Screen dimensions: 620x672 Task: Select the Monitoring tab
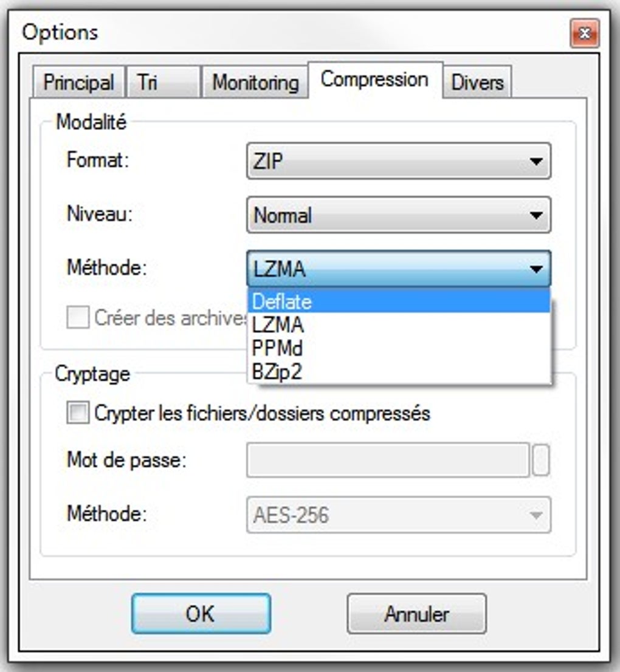coord(255,82)
